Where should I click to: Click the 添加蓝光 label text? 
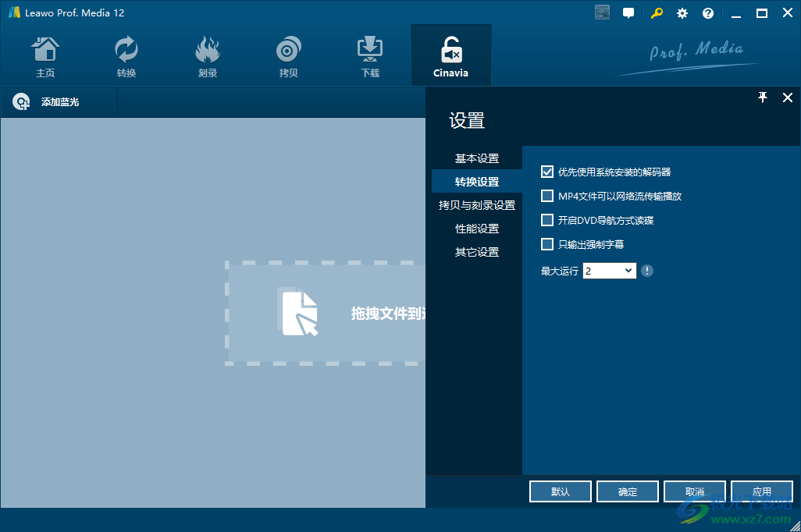[x=60, y=102]
